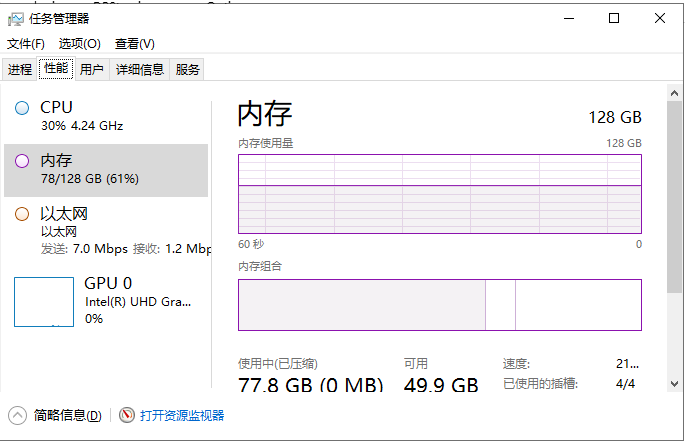Viewport: 685px width, 442px height.
Task: Maximize the Task Manager window
Action: click(614, 18)
